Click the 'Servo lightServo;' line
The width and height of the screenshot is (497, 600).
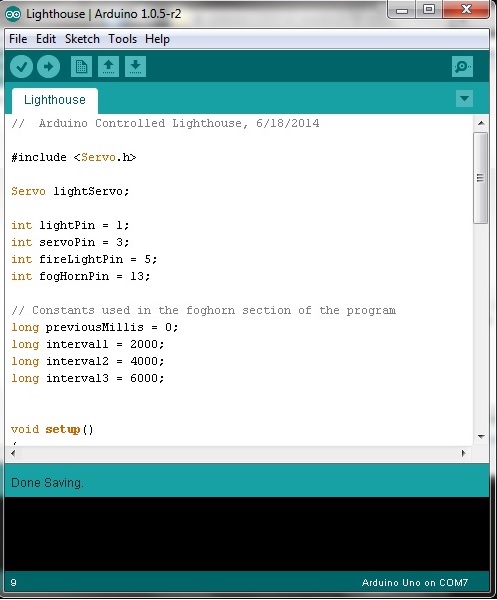click(x=70, y=191)
